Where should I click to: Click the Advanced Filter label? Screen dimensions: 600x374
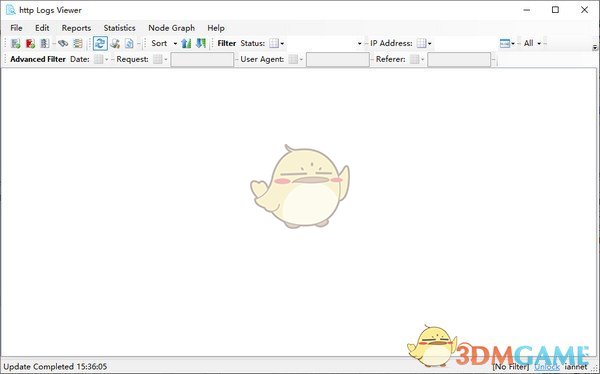38,59
